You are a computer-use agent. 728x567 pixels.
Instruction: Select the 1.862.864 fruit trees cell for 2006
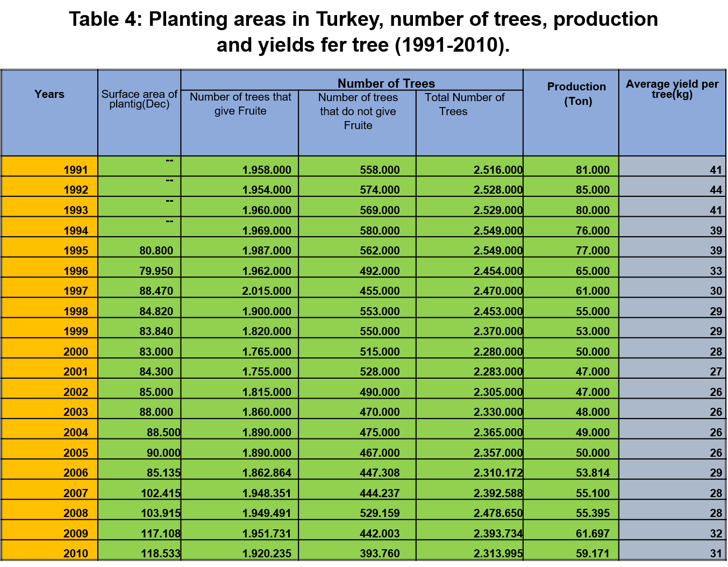(266, 473)
